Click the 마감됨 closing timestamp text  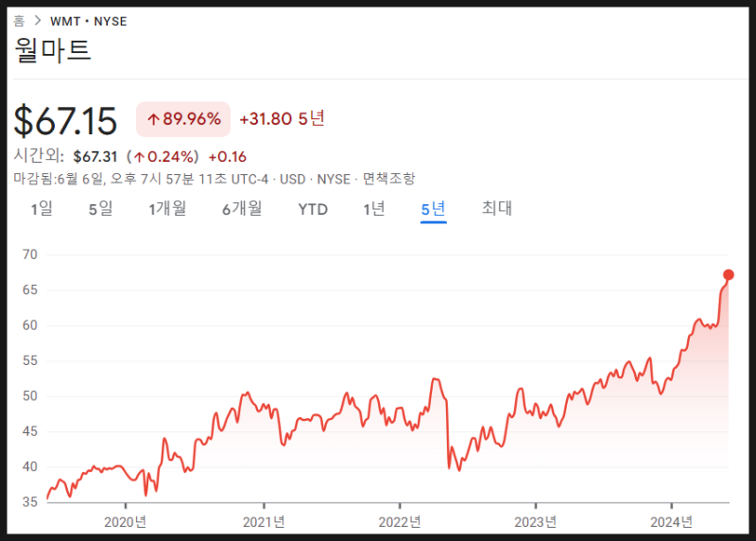(187, 179)
